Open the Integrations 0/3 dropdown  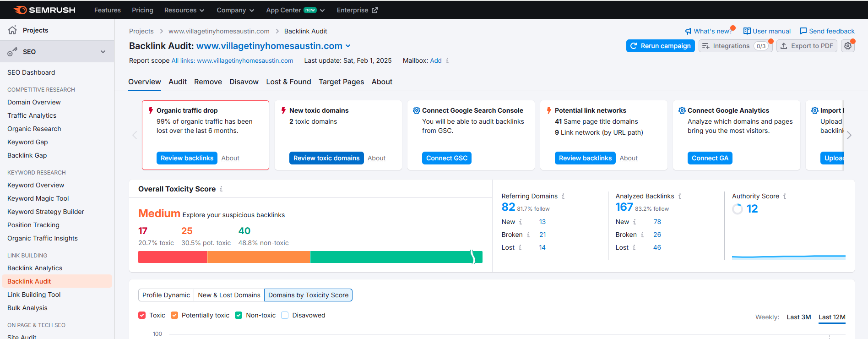pyautogui.click(x=736, y=46)
